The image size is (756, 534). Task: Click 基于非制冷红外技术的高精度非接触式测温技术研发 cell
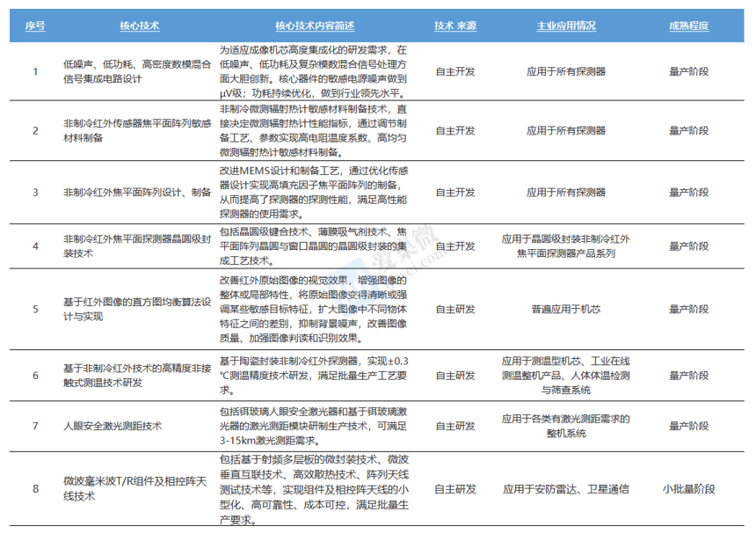(137, 376)
